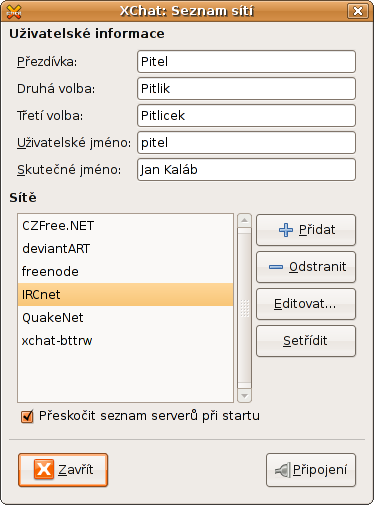The height and width of the screenshot is (505, 374).
Task: Sort the networks with the Setřídit button
Action: coord(306,341)
